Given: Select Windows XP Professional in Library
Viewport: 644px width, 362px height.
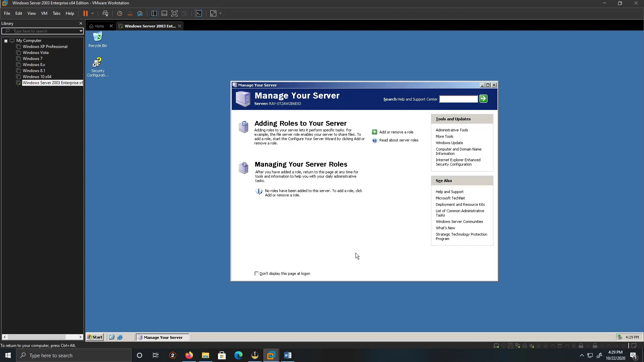Looking at the screenshot, I should point(45,47).
